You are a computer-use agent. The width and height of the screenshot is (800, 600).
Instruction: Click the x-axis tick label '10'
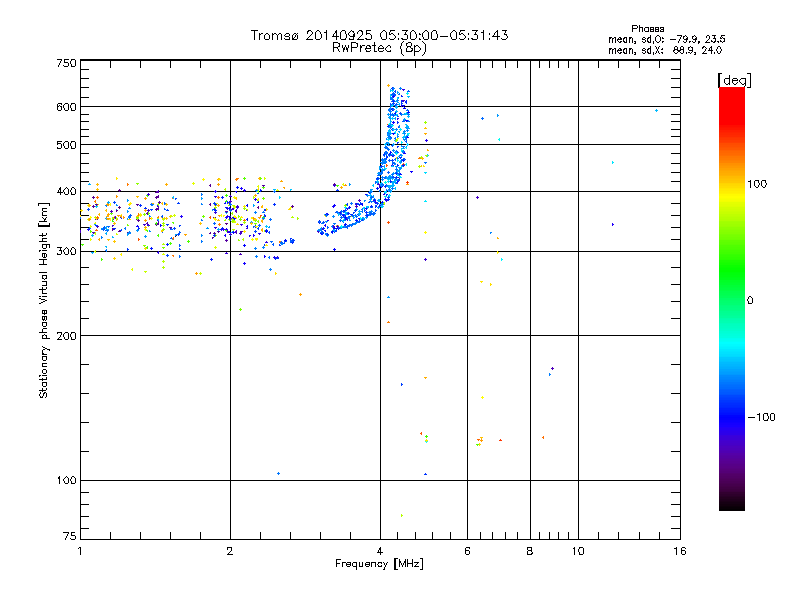[578, 551]
